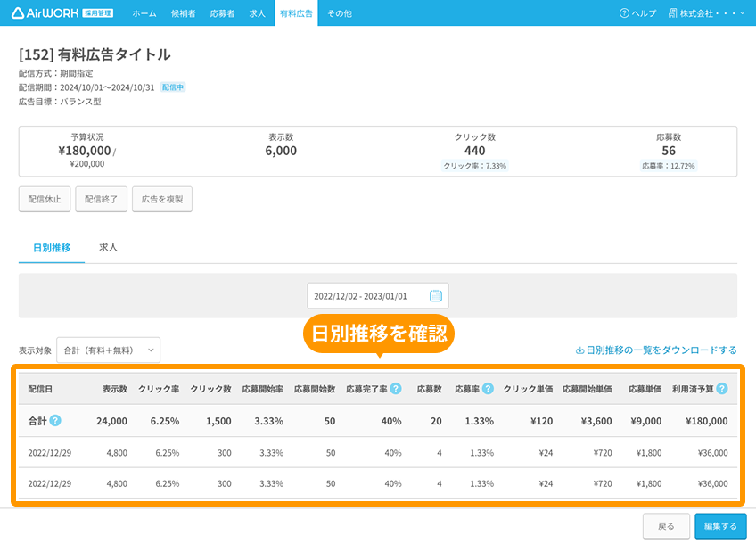The height and width of the screenshot is (544, 756).
Task: Click the 配信終了 button
Action: (x=102, y=199)
